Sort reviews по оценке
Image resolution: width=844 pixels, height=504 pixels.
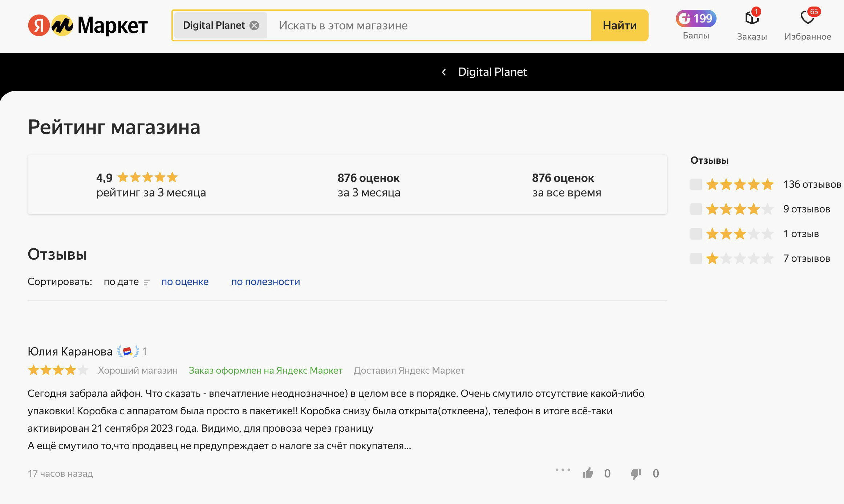coord(185,282)
